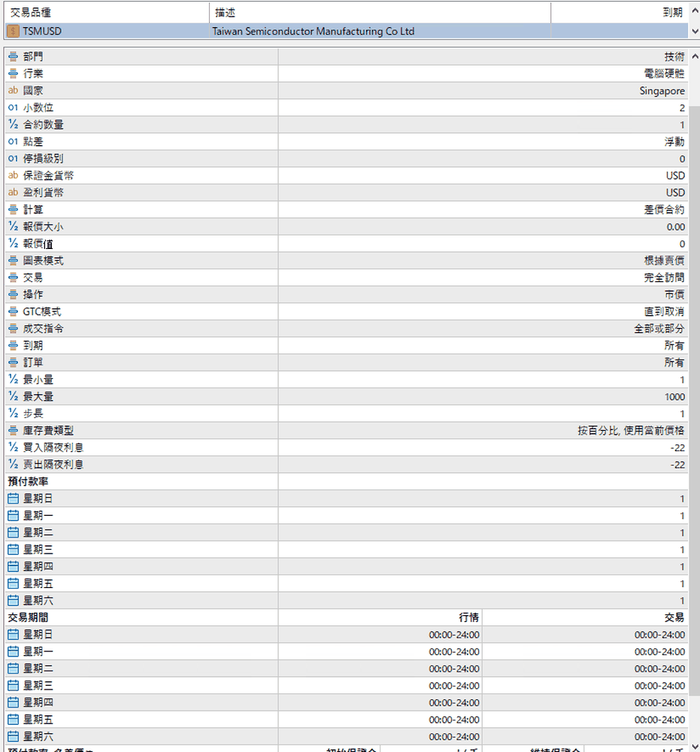Click the 差價合約 calculation value
Screen dimensions: 700x752
point(664,210)
